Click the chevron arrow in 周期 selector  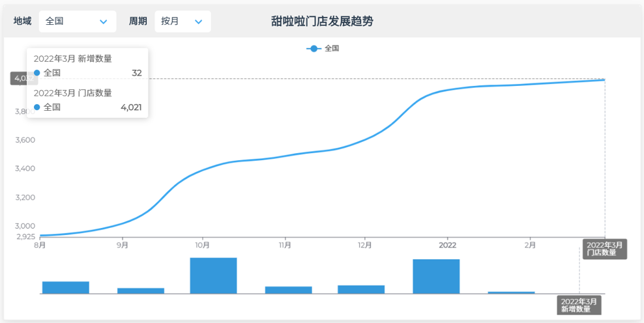198,21
